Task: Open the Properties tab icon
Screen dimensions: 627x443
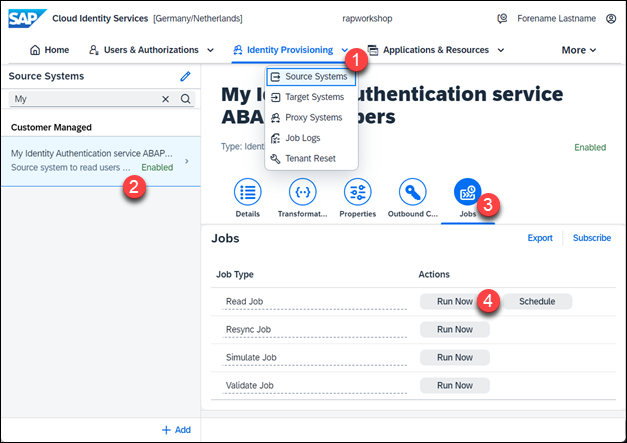Action: (x=357, y=192)
